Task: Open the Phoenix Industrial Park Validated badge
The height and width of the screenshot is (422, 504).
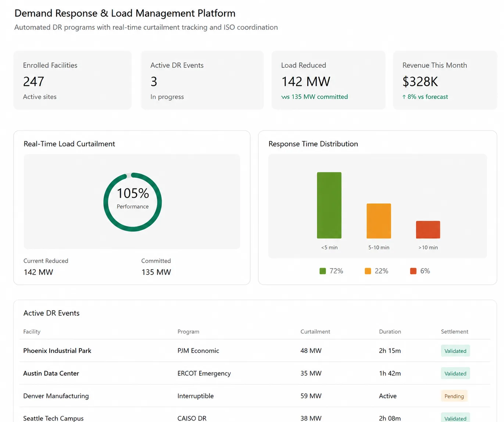Action: pos(455,351)
